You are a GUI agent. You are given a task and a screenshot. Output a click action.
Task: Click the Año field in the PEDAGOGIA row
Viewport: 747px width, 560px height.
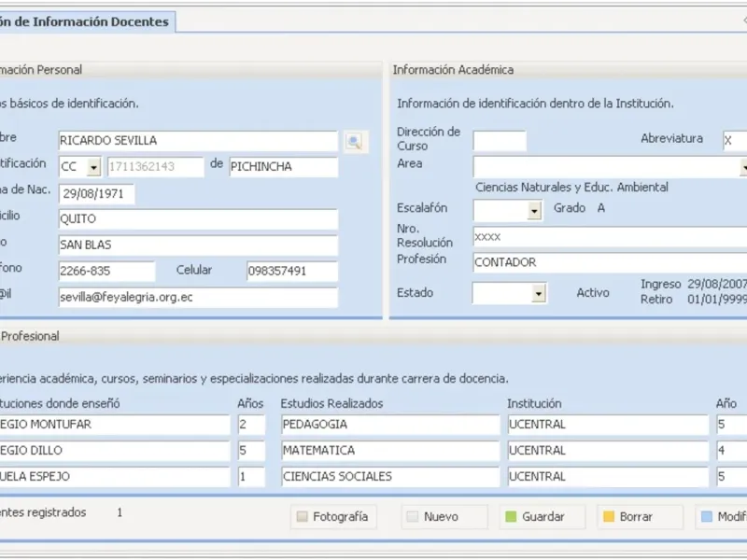pyautogui.click(x=732, y=425)
